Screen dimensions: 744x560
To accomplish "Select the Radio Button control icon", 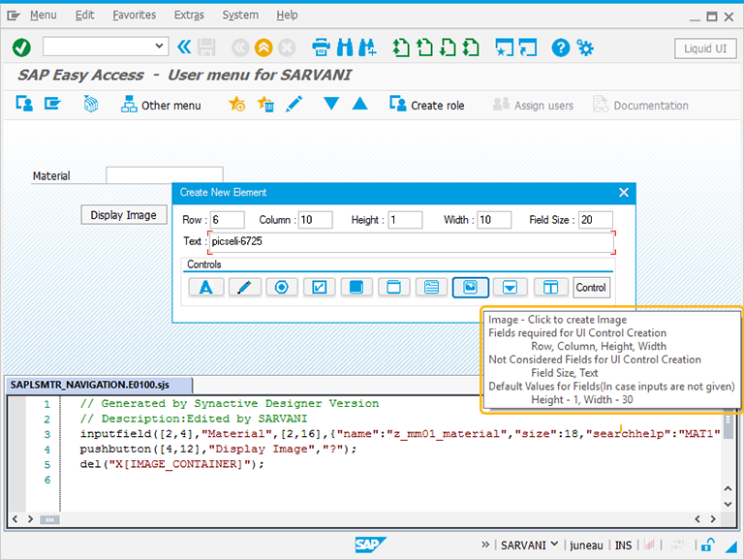I will pyautogui.click(x=281, y=287).
